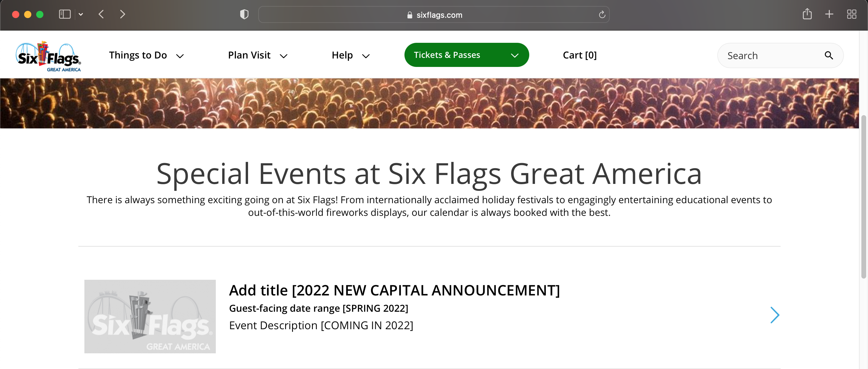This screenshot has height=369, width=868.
Task: Open the Tickets & Passes button
Action: click(466, 55)
